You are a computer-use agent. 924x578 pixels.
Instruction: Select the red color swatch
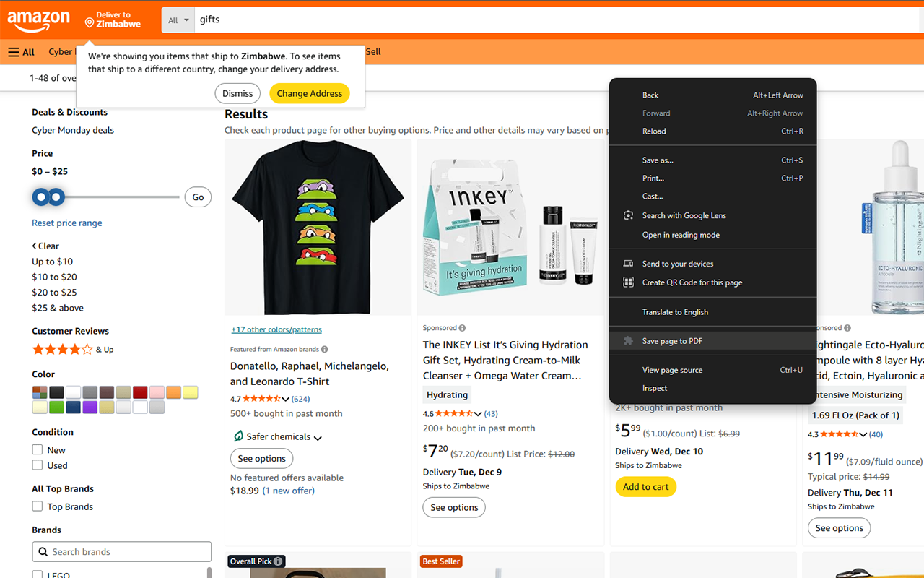(x=139, y=392)
